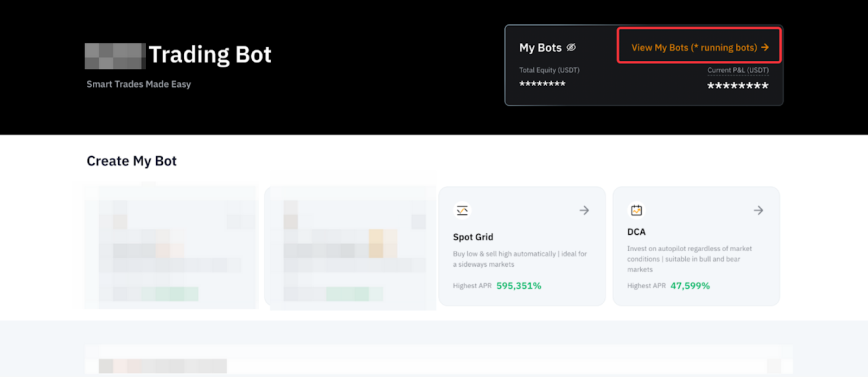The width and height of the screenshot is (868, 377).
Task: Click the Total Equity (USDT) label
Action: [x=549, y=71]
